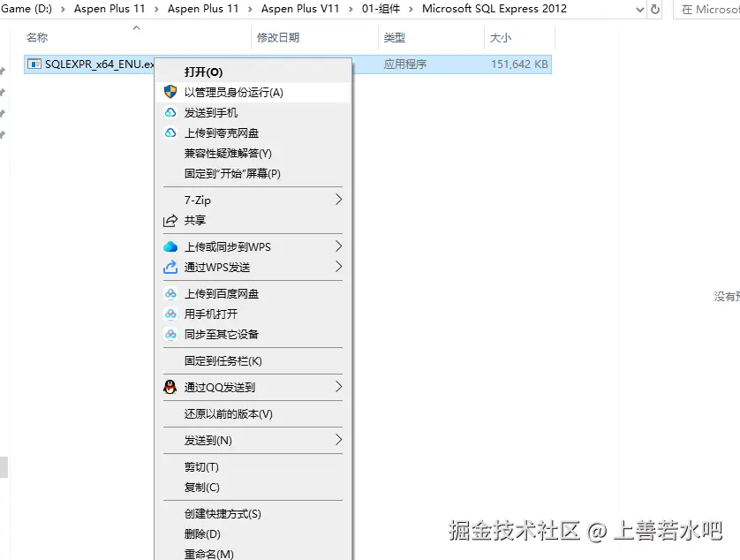Select the SQLEXPR_x64_ENU.exe file name

(100, 64)
